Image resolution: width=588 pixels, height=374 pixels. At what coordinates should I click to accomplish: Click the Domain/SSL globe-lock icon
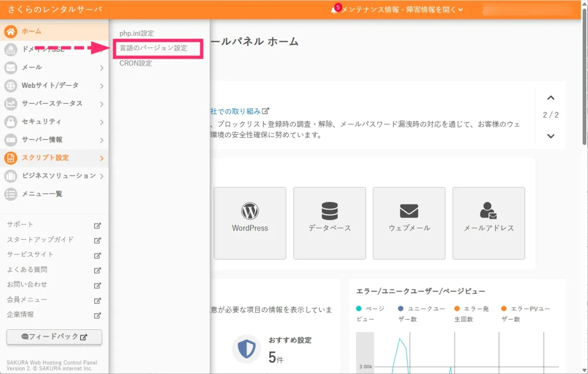[10, 49]
